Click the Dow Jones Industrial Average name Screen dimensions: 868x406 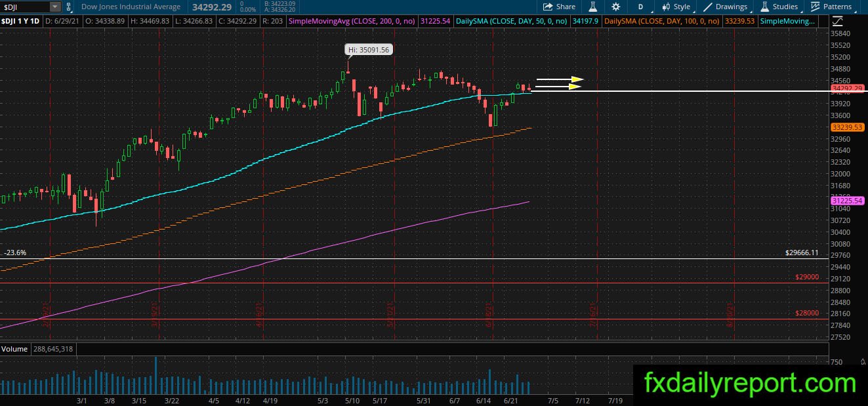tap(131, 7)
